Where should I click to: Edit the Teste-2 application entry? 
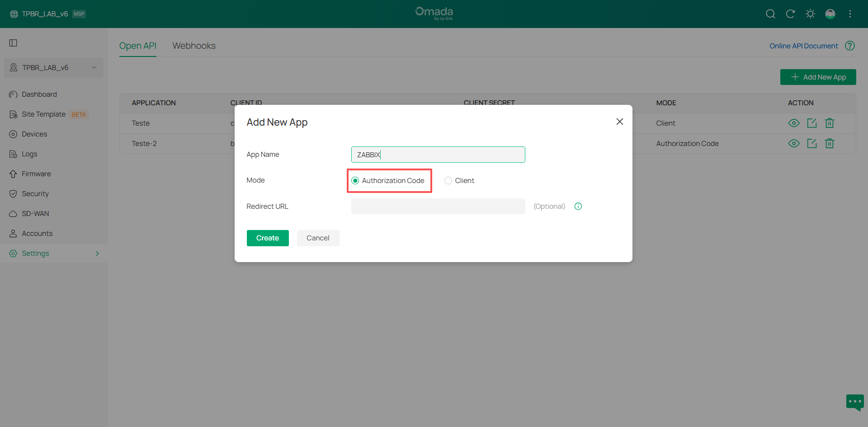(811, 143)
